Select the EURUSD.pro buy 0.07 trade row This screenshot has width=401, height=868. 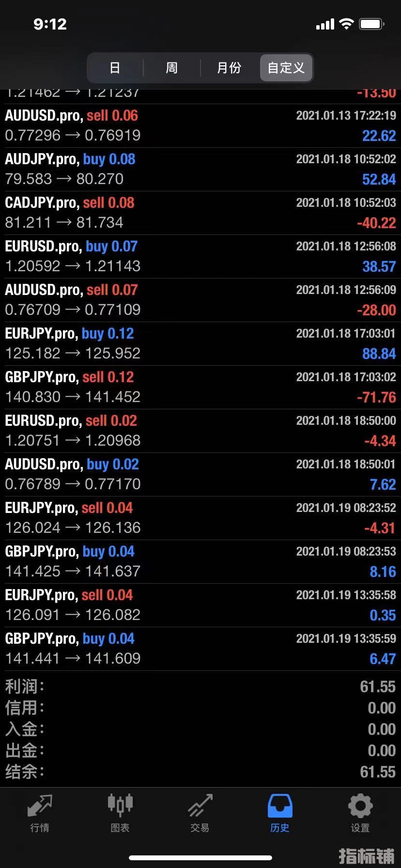200,257
